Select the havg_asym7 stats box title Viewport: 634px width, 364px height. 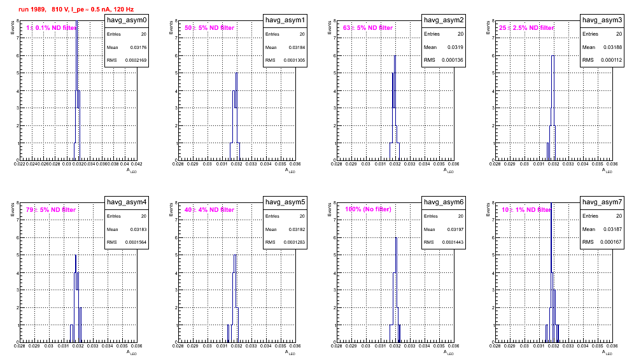pyautogui.click(x=602, y=202)
